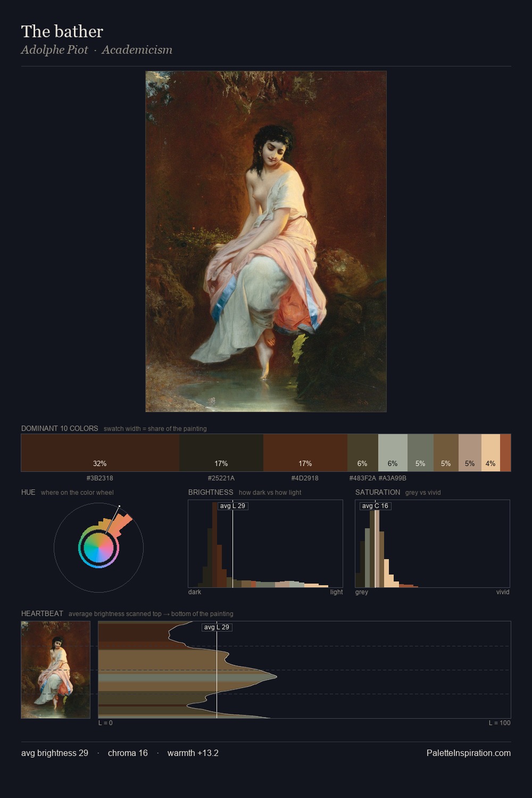Click "swatch width = share of the painting"
This screenshot has height=798, width=532.
[155, 429]
